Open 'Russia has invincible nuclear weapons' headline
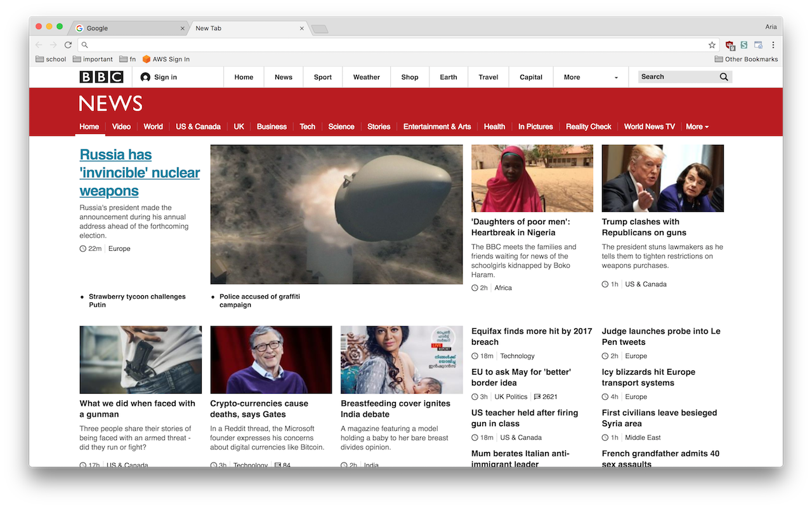The width and height of the screenshot is (812, 508). click(x=140, y=173)
